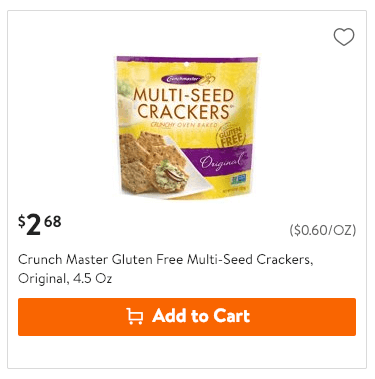Click the topped cracker with spread on the package

[x=170, y=175]
